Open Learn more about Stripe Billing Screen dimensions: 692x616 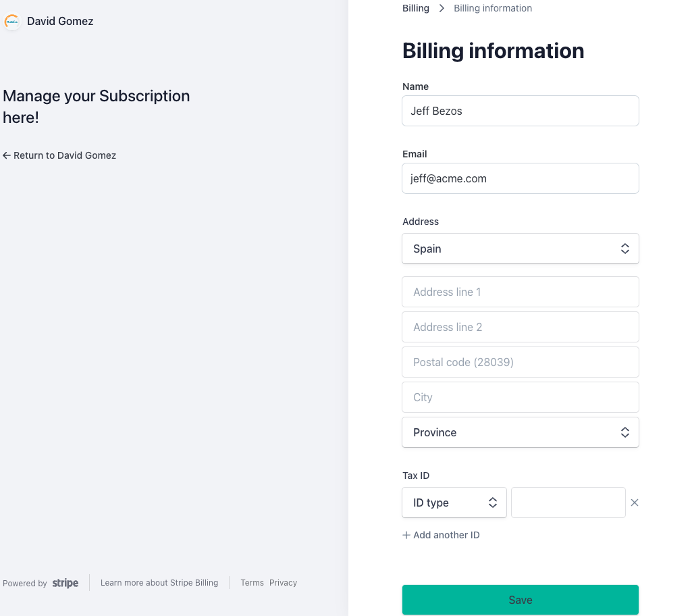pyautogui.click(x=159, y=583)
